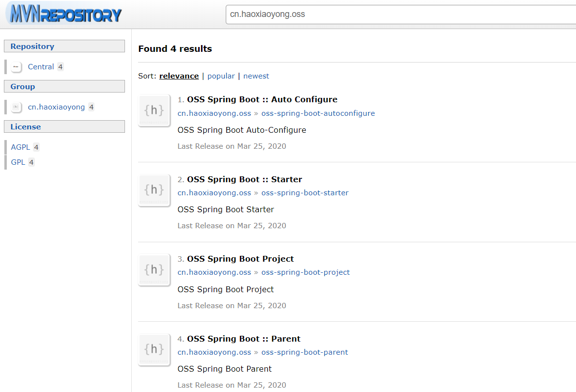Click the {h} icon beside Auto Configure result

(154, 110)
